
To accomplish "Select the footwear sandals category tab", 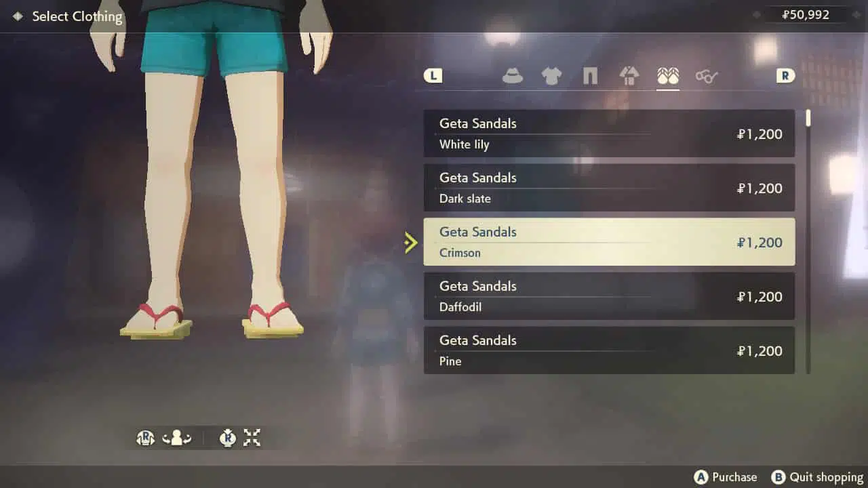I will click(668, 76).
